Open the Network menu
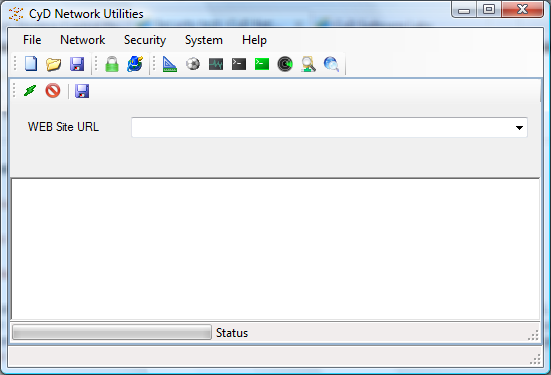 coord(83,40)
